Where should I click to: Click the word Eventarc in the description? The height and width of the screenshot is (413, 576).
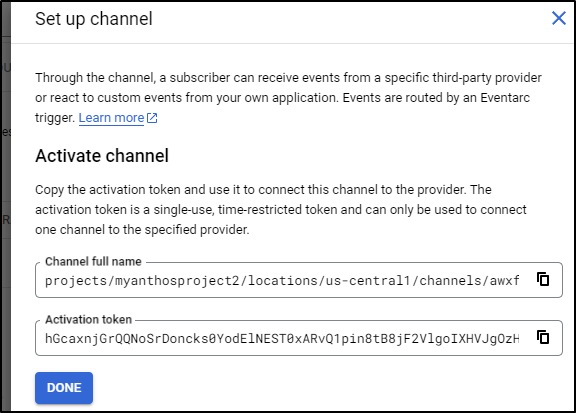click(x=505, y=98)
